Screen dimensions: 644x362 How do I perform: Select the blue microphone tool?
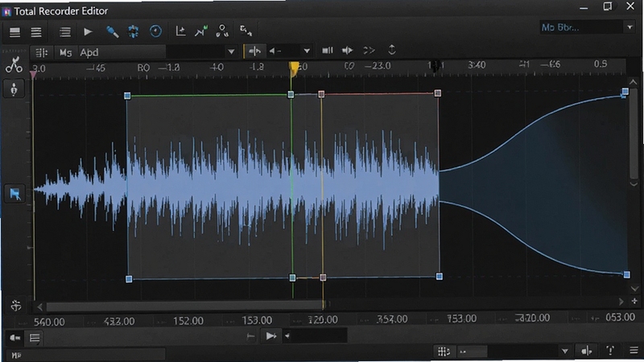pos(112,31)
